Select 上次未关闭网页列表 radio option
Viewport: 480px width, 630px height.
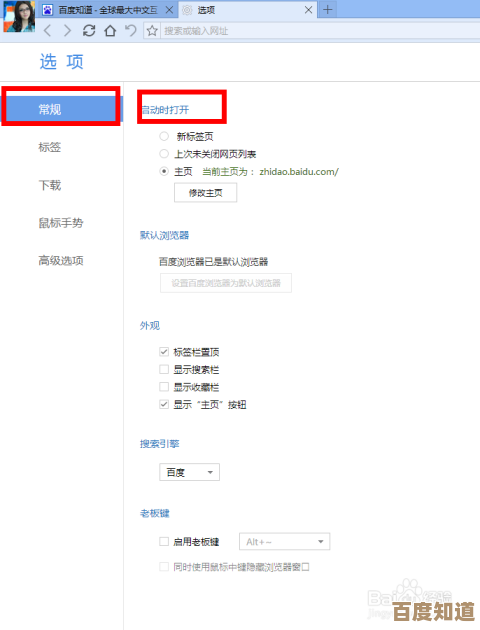pos(164,153)
